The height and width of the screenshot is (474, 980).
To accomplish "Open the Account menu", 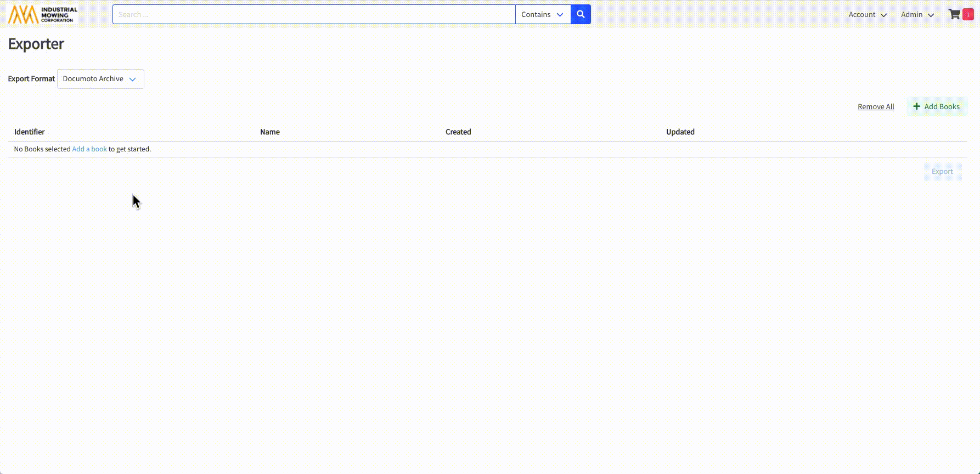I will pyautogui.click(x=867, y=15).
